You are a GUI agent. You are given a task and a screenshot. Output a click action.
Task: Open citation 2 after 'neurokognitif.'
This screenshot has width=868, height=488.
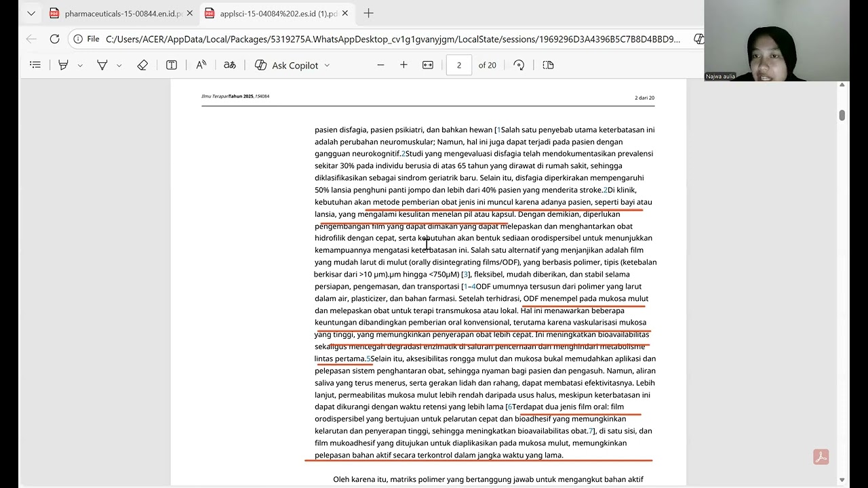pos(403,154)
